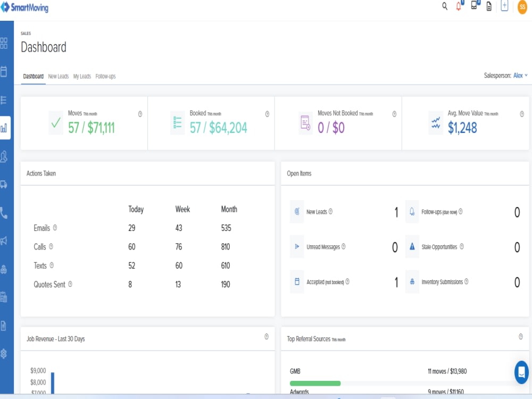Click help icon on Moves Not Booked card
532x399 pixels.
pos(394,114)
